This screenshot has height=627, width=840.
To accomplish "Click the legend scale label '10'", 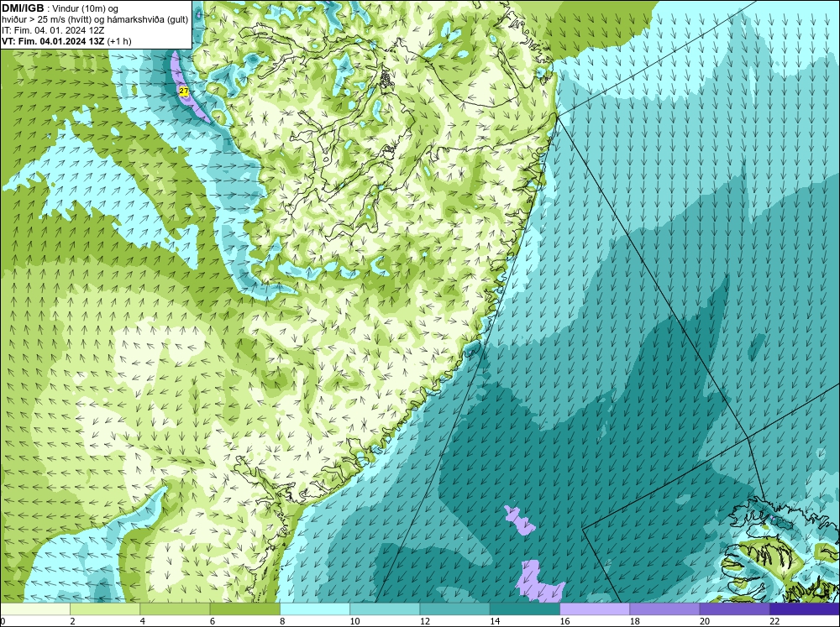I will tap(354, 621).
